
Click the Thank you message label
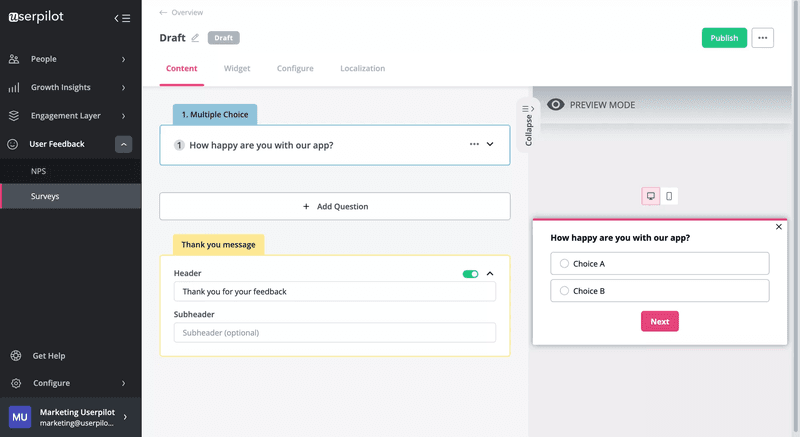coord(218,245)
